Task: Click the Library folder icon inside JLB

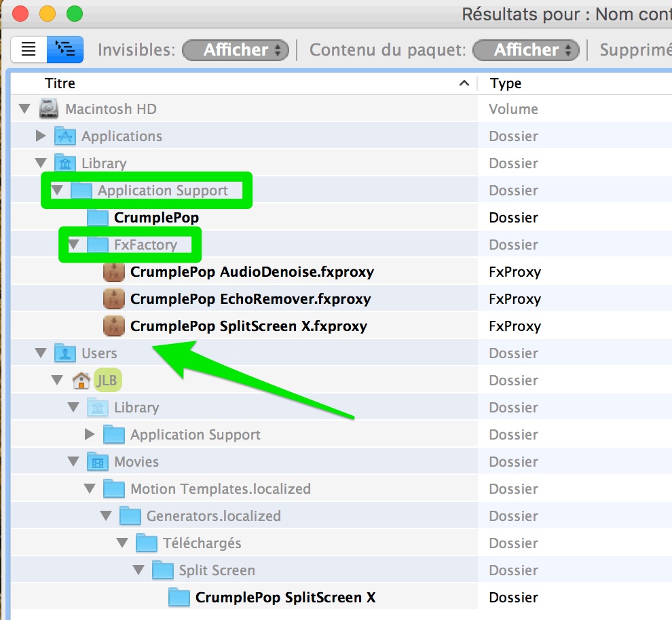Action: tap(98, 407)
